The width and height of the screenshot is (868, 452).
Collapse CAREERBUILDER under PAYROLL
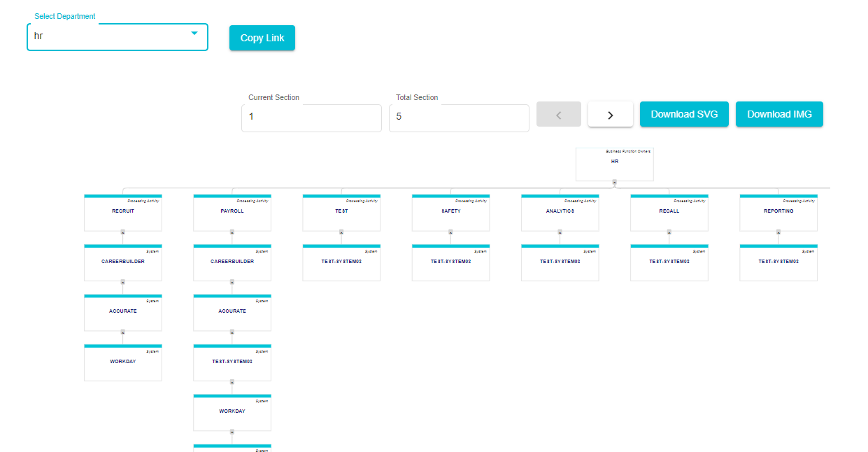click(x=232, y=282)
